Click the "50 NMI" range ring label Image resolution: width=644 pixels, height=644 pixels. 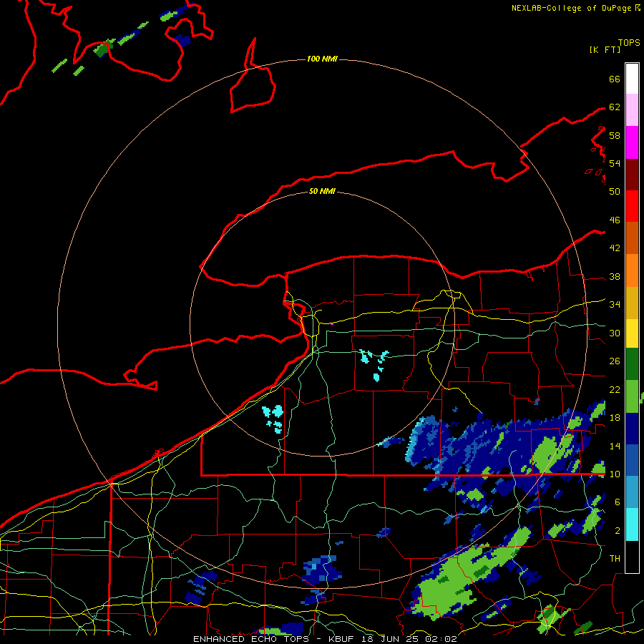322,191
